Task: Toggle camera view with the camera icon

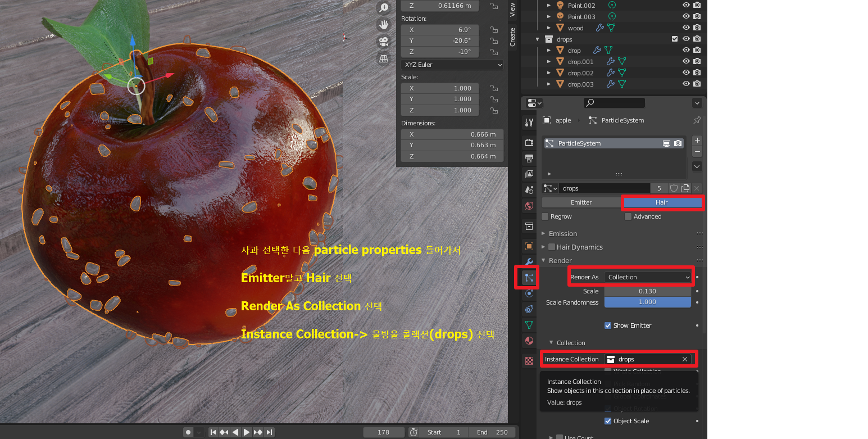Action: tap(384, 42)
